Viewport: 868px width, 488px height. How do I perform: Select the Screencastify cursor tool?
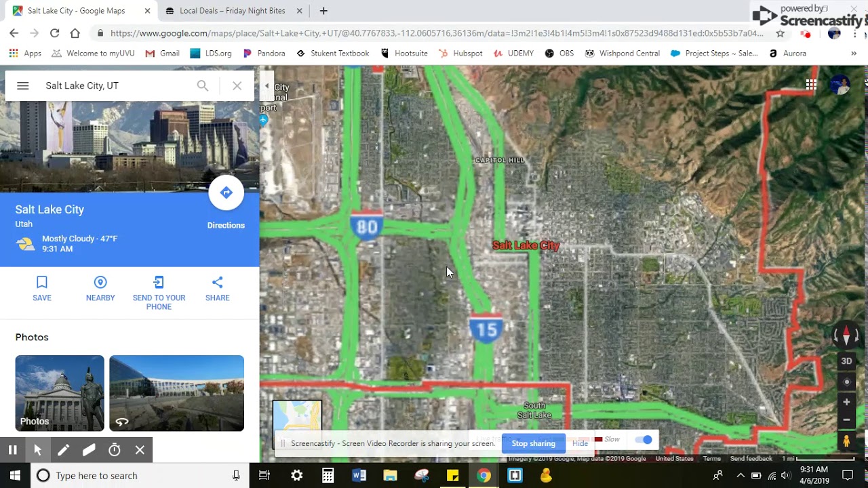(x=38, y=450)
